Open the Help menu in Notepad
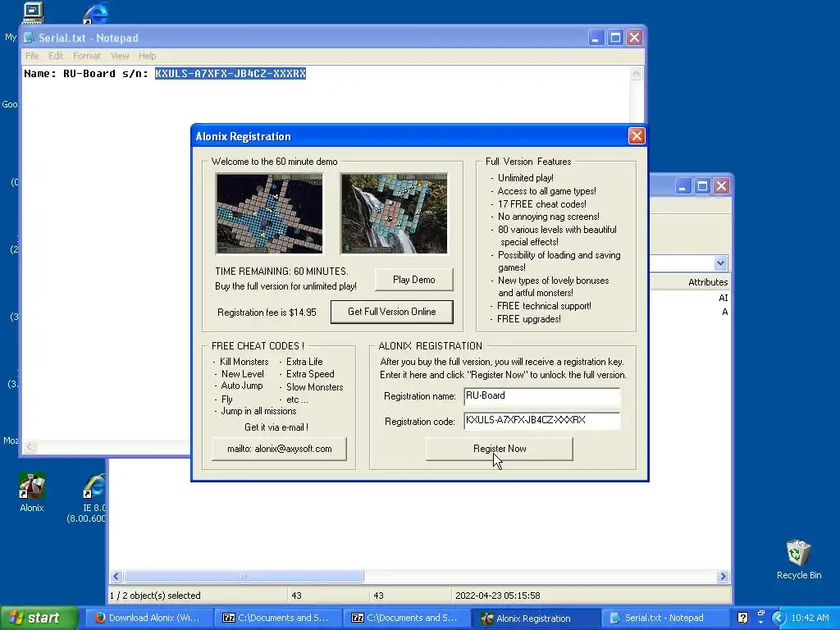Image resolution: width=840 pixels, height=630 pixels. tap(148, 56)
